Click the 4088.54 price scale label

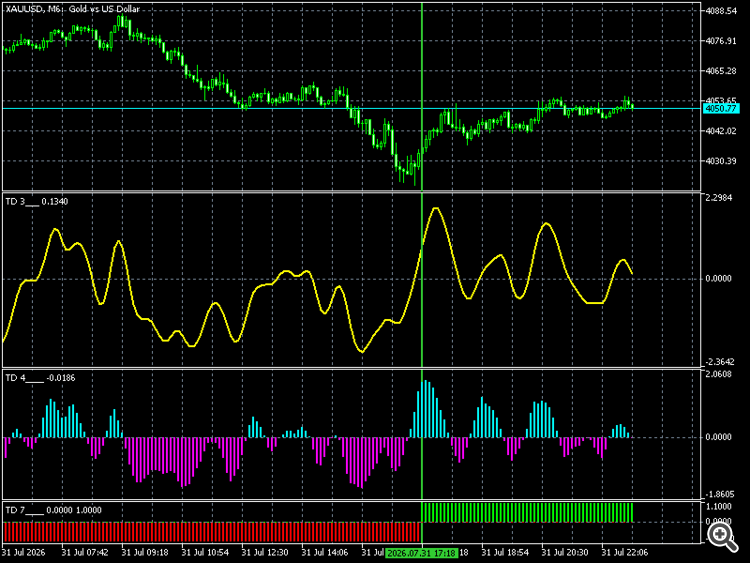721,11
